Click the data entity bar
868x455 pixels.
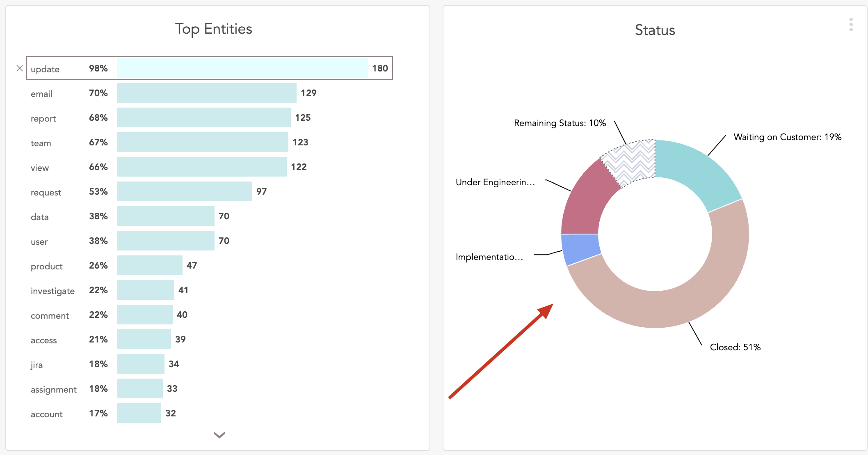click(x=165, y=216)
